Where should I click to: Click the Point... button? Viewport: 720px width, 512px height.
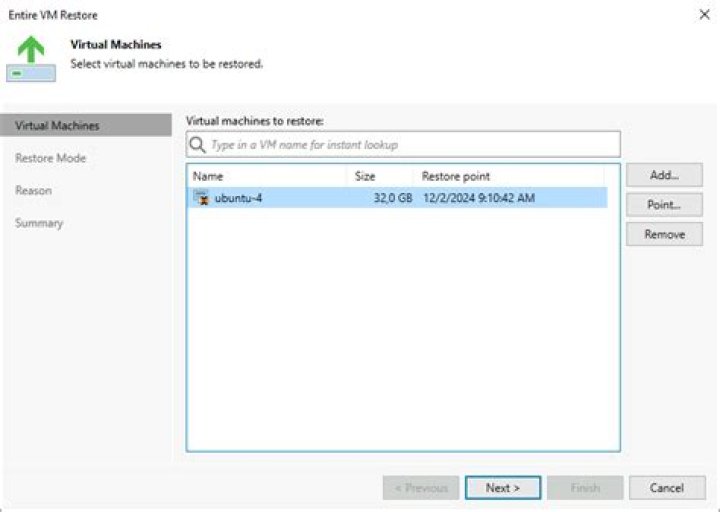[x=664, y=205]
